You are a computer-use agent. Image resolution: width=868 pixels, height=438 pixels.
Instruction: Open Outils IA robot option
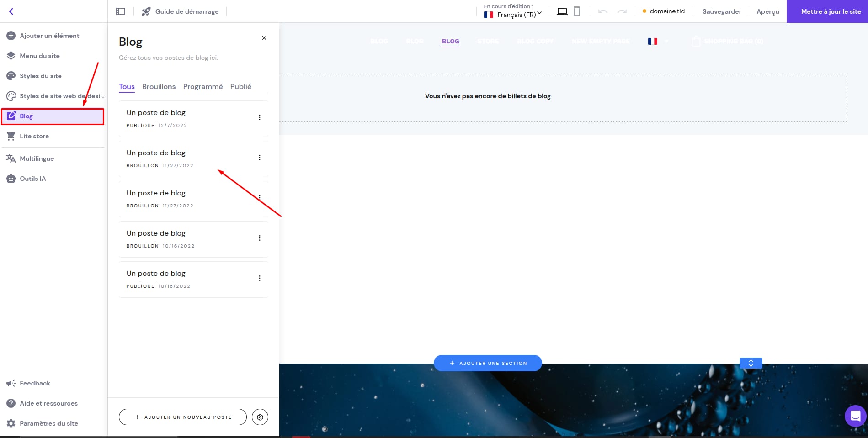coord(32,179)
